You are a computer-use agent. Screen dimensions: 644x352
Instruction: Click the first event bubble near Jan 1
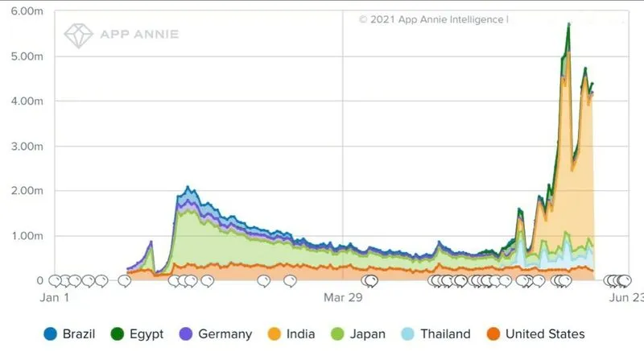pyautogui.click(x=55, y=281)
